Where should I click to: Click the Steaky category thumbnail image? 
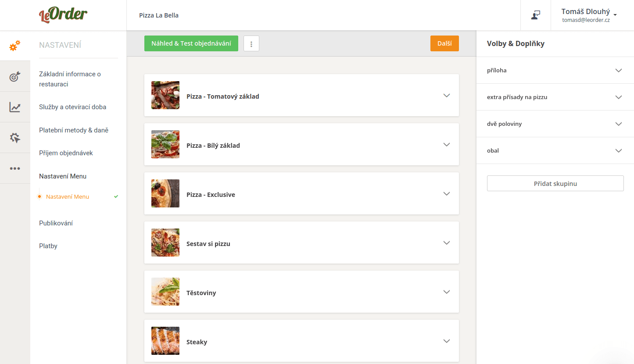(165, 341)
